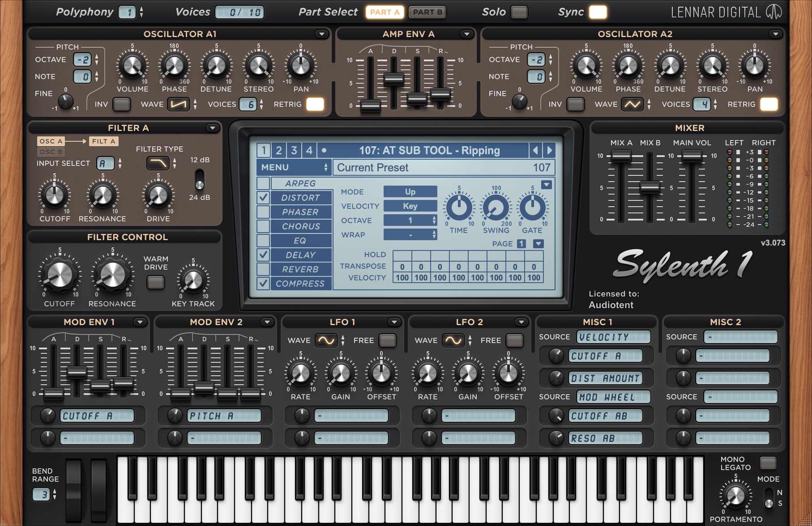Open the Mod Env 1 dropdown arrow
This screenshot has height=526, width=812.
[x=140, y=322]
